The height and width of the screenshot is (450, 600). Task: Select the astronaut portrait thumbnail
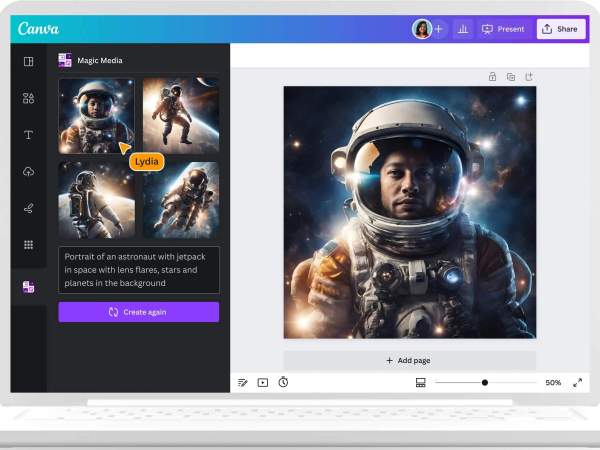[x=96, y=116]
